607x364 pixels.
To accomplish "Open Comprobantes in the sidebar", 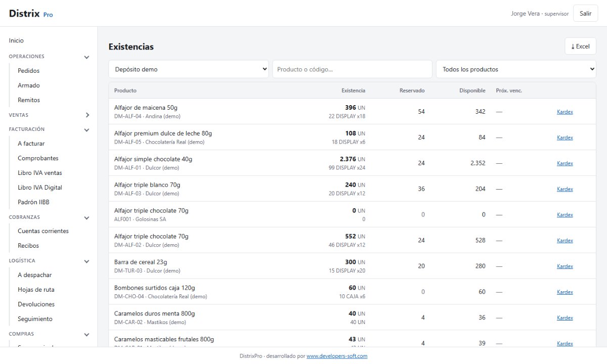I will click(38, 158).
